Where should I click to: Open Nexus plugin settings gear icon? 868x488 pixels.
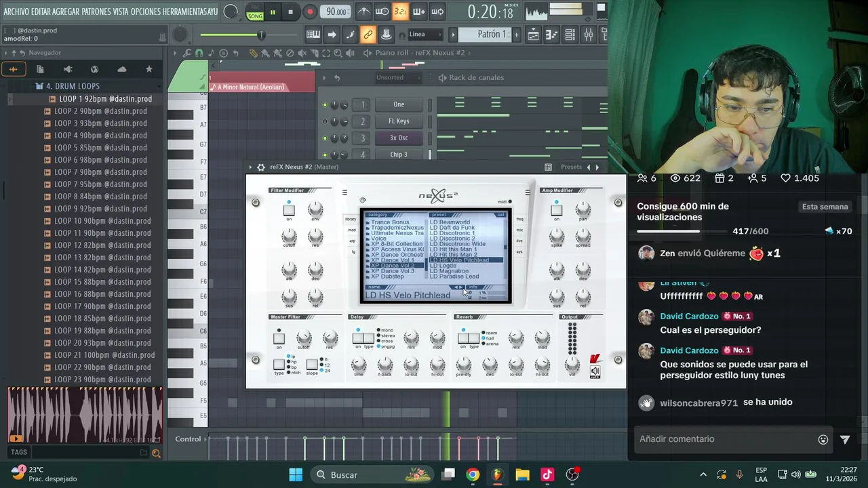(x=261, y=167)
